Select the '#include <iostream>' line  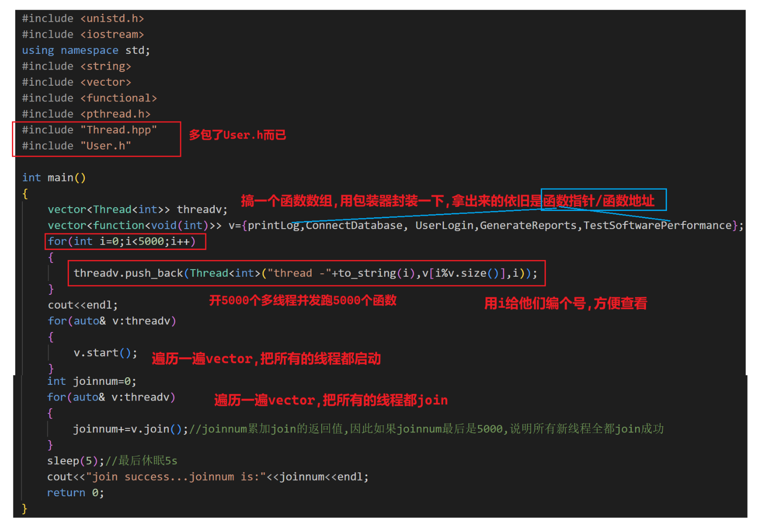pos(83,34)
